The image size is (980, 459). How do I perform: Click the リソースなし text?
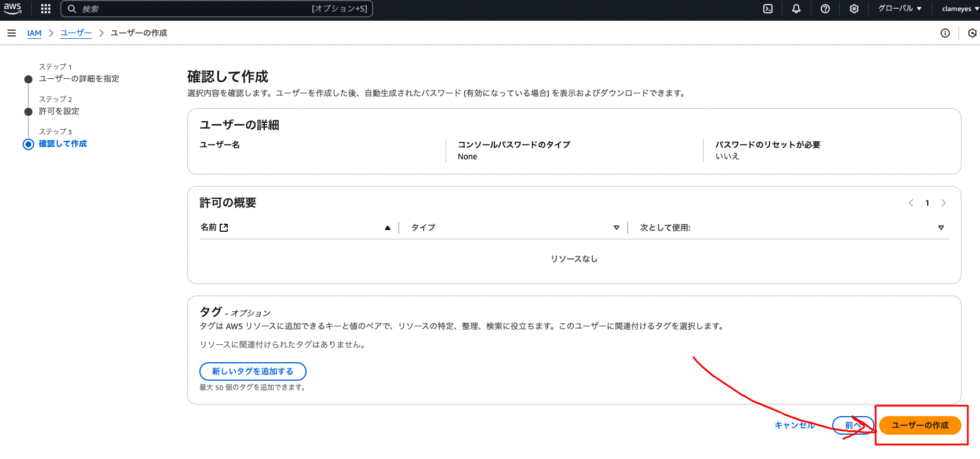point(574,259)
